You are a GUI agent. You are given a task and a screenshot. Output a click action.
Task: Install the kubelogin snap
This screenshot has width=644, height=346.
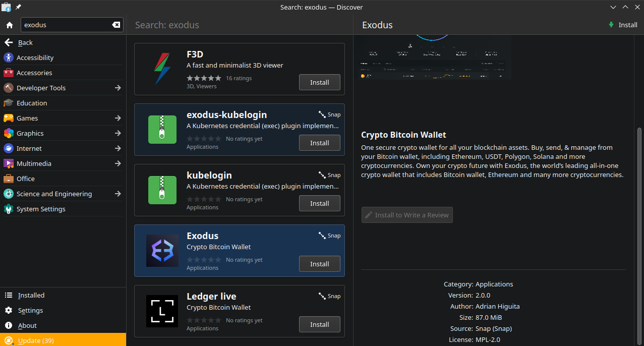click(x=319, y=203)
